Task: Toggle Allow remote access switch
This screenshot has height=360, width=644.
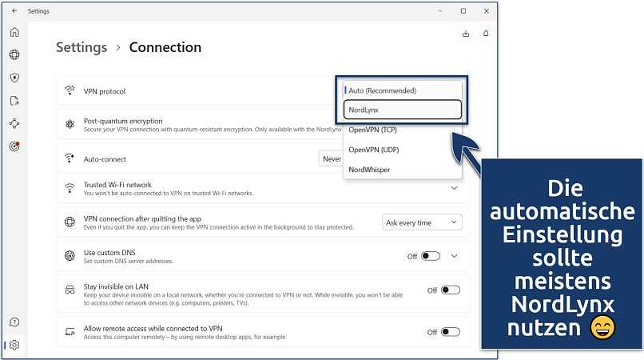Action: (x=451, y=332)
